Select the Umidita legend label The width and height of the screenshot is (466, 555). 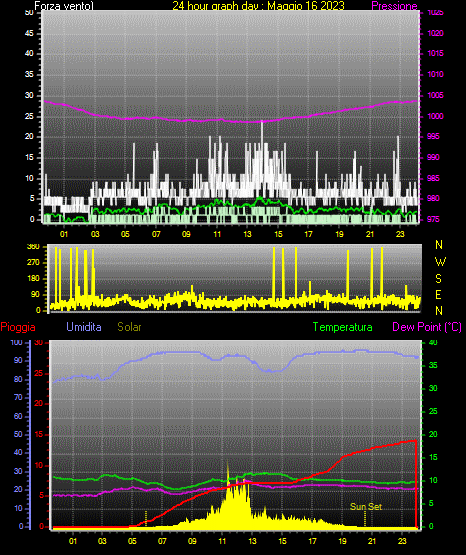84,327
